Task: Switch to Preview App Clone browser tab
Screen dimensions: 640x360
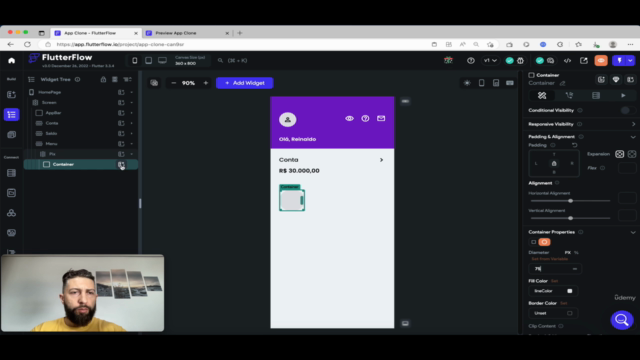Action: click(188, 33)
